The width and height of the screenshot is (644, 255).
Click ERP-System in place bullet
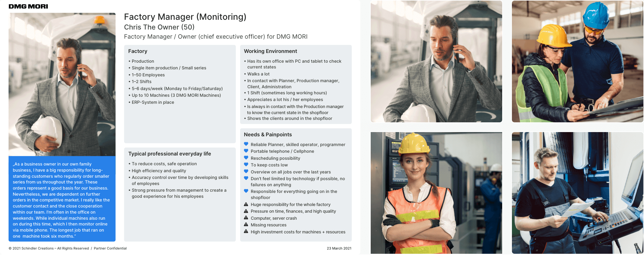click(x=151, y=102)
